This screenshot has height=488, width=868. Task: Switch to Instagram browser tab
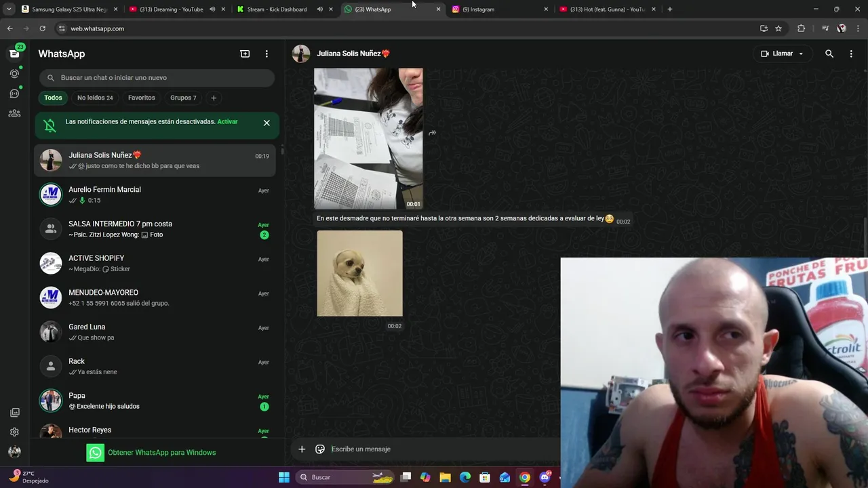(x=500, y=9)
